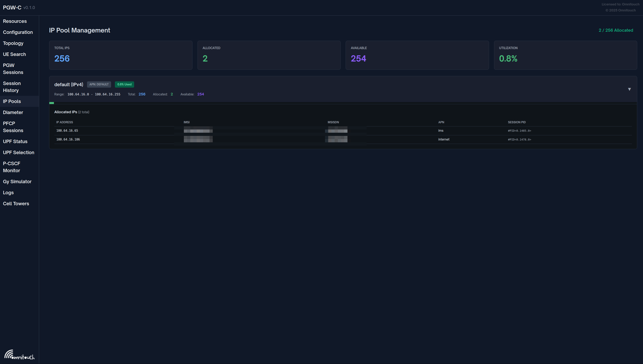Go to the Gy Simulator
This screenshot has height=364, width=643.
(x=17, y=182)
